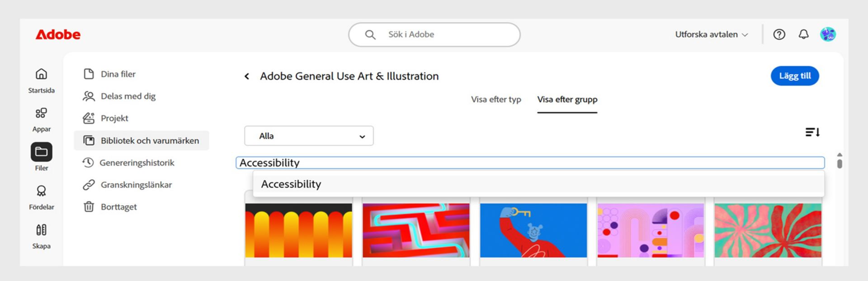Image resolution: width=868 pixels, height=281 pixels.
Task: Open the notifications bell icon
Action: tap(803, 34)
